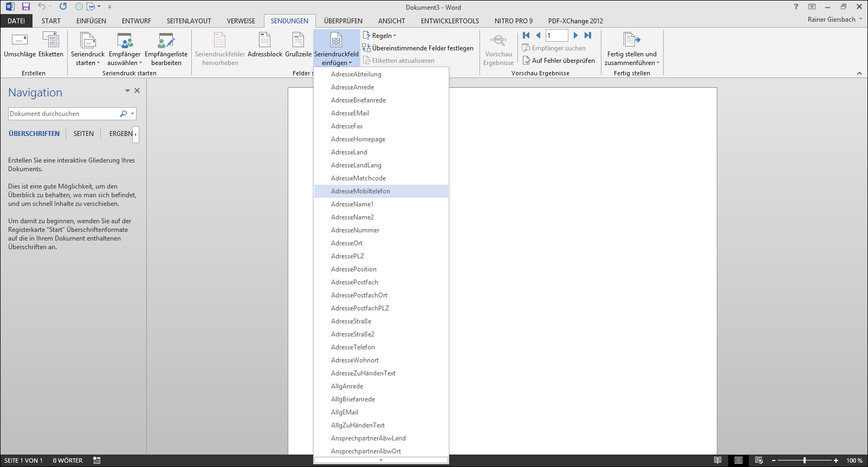Expand search options dropdown in Navigation
The image size is (868, 467).
pos(132,114)
